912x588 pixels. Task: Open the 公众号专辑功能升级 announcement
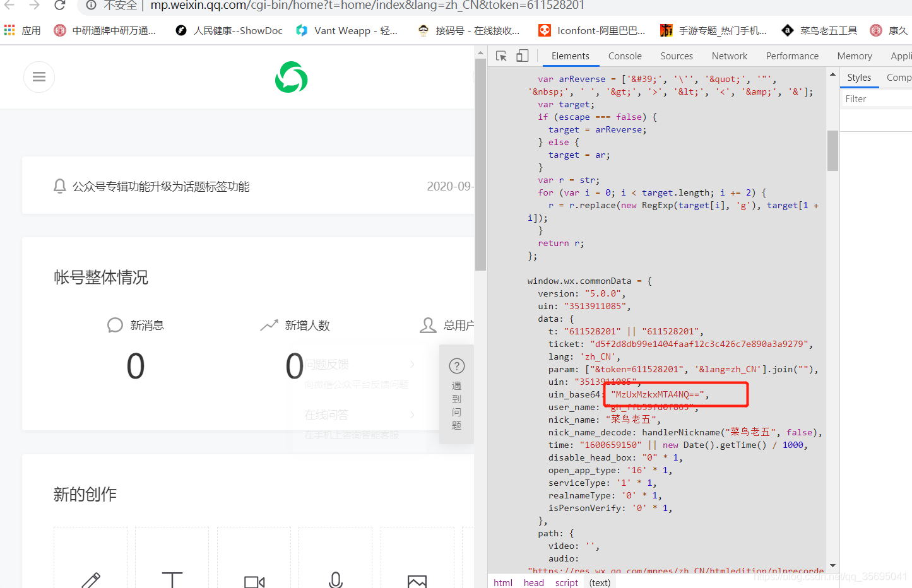pyautogui.click(x=161, y=186)
